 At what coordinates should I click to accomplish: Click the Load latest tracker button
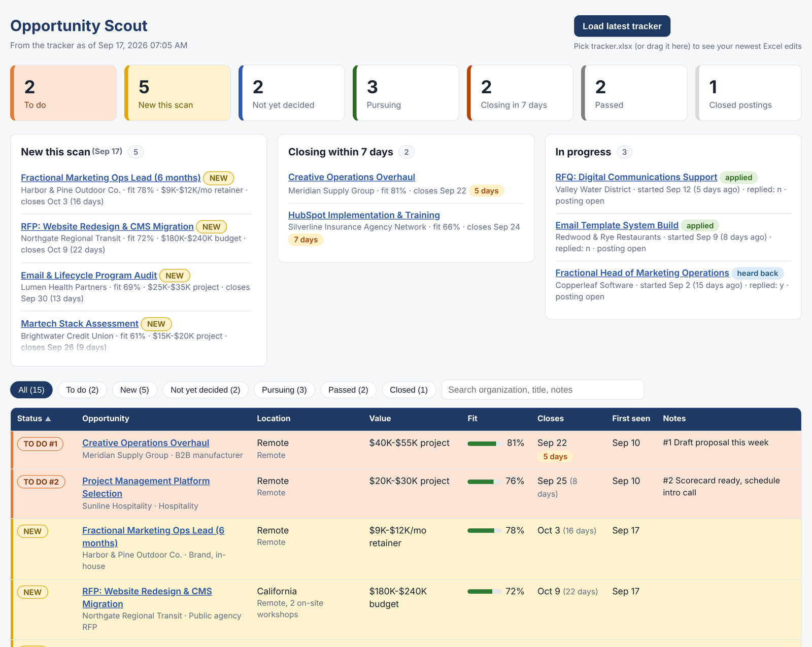[x=622, y=26]
